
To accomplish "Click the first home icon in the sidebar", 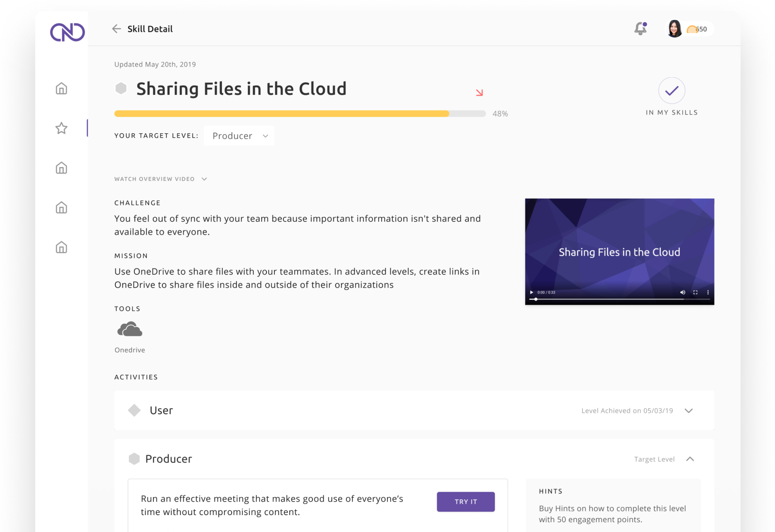I will [61, 88].
